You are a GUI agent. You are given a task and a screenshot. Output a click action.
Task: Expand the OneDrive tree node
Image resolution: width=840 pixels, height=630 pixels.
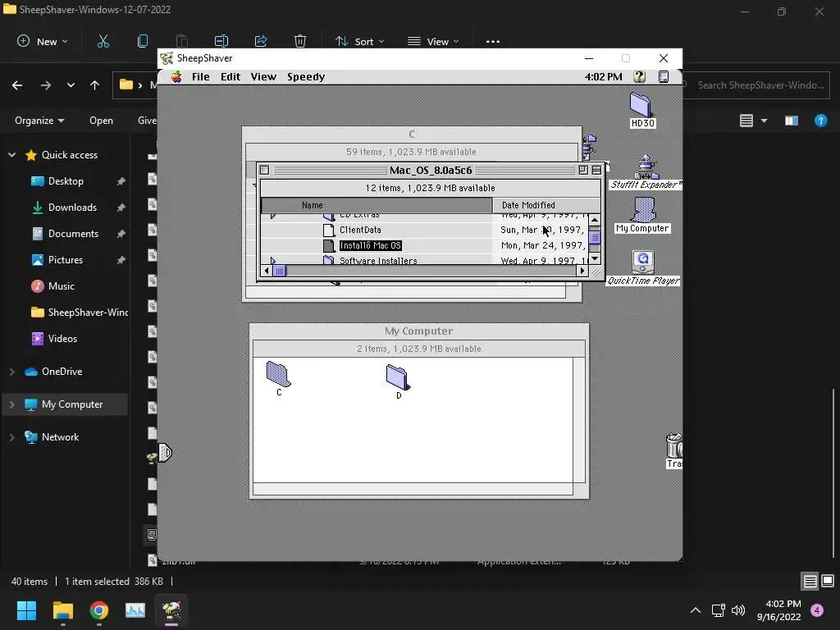(11, 372)
